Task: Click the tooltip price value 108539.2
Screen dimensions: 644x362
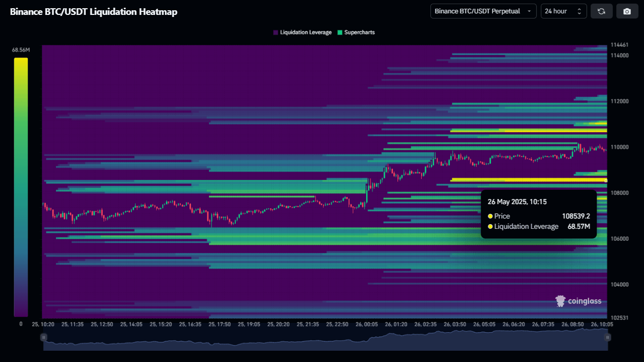Action: pyautogui.click(x=576, y=216)
